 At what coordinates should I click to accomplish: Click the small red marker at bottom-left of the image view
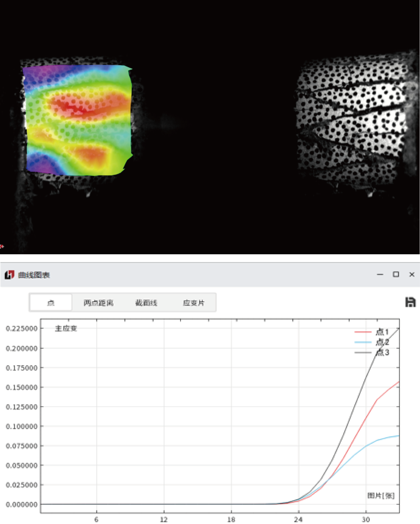tap(2, 246)
